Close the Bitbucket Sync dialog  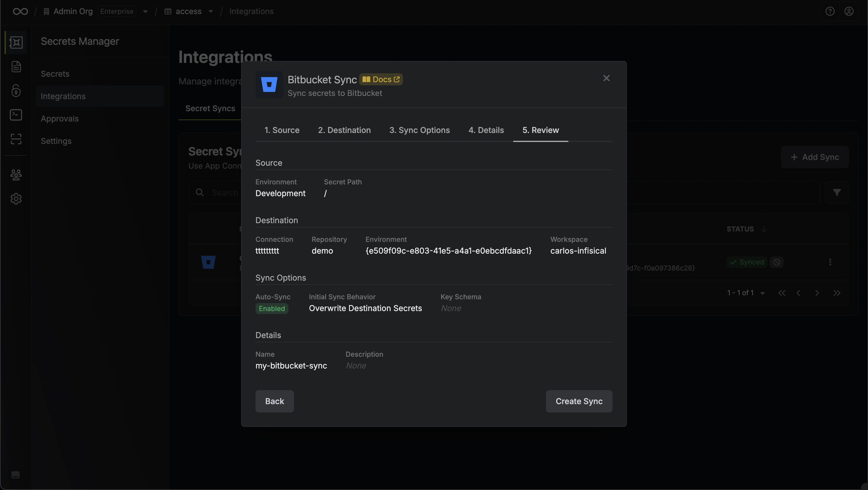click(606, 78)
